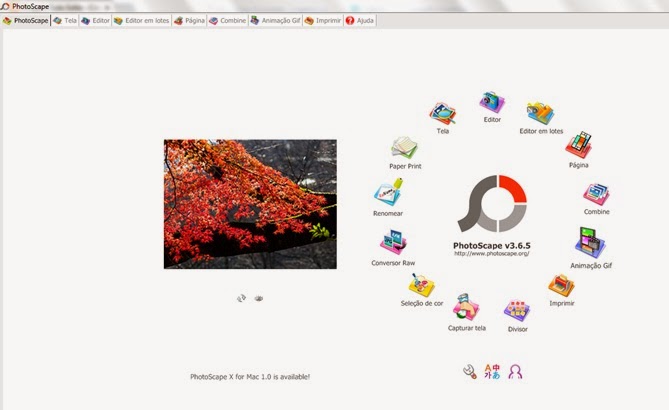Open Editor em lotes icon in circle
The width and height of the screenshot is (669, 410).
tap(540, 113)
